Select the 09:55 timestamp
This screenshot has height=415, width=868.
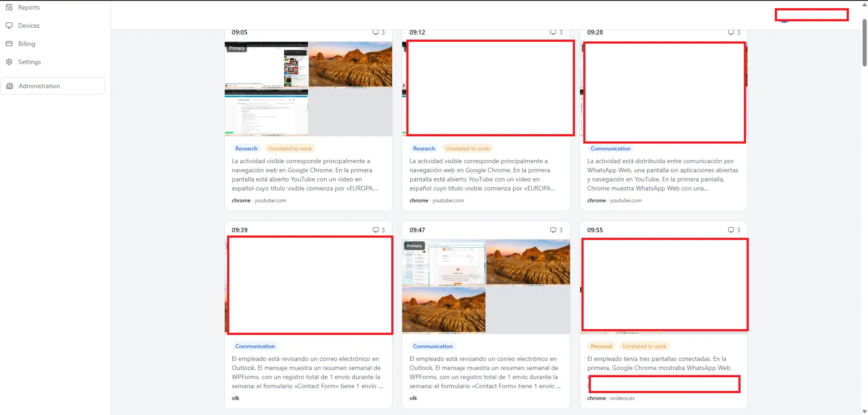coord(595,230)
